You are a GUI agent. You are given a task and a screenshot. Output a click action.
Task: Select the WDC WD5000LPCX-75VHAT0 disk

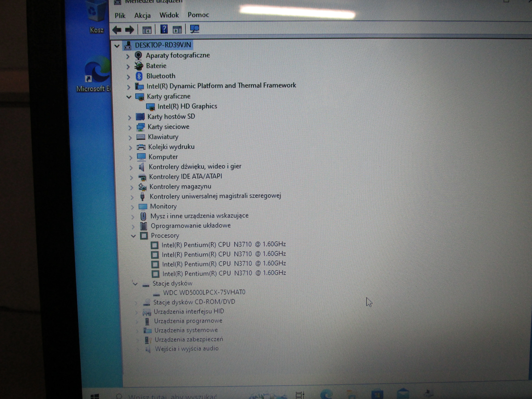point(204,292)
